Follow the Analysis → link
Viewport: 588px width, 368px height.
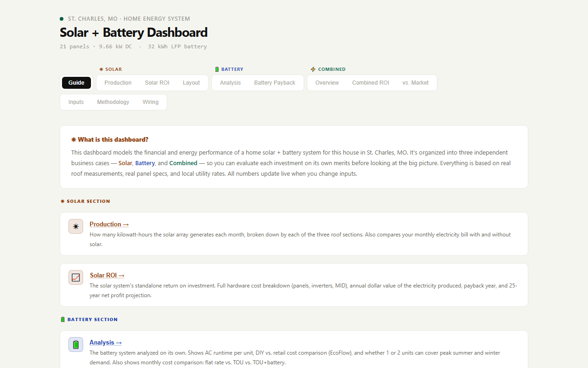click(106, 343)
